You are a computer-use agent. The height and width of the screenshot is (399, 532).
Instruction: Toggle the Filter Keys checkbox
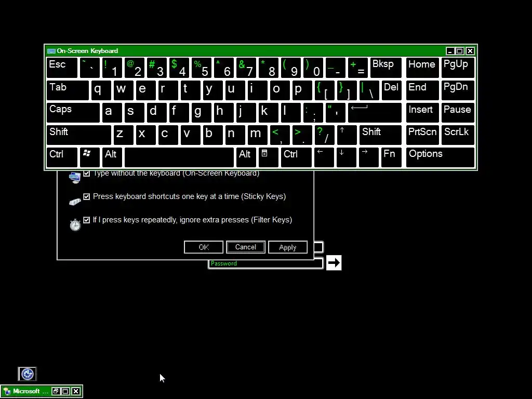pyautogui.click(x=87, y=220)
